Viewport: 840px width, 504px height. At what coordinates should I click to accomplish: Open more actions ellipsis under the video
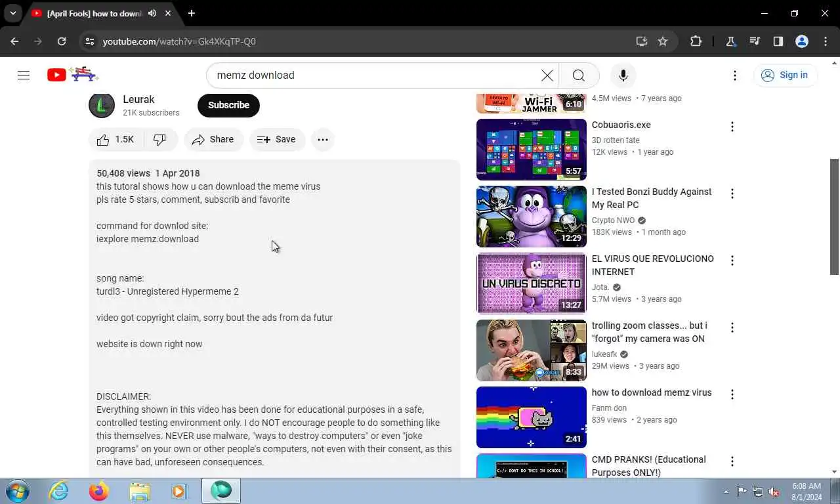(x=322, y=139)
